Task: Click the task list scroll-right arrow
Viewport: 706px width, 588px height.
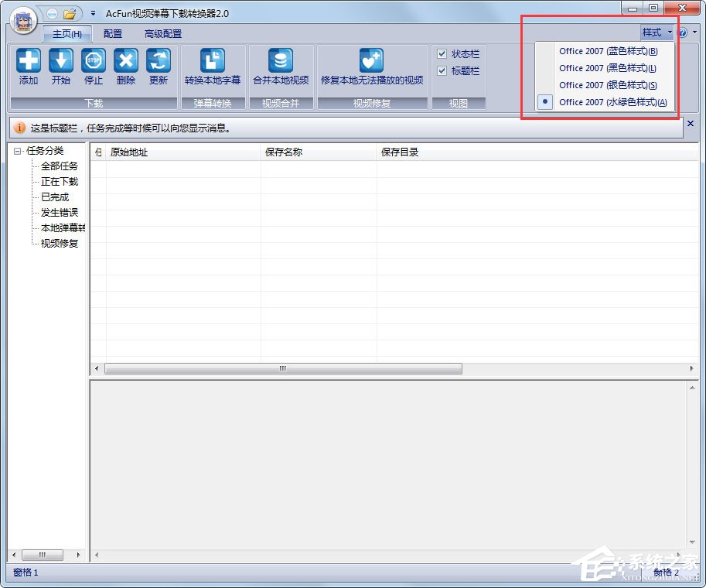Action: (x=691, y=368)
